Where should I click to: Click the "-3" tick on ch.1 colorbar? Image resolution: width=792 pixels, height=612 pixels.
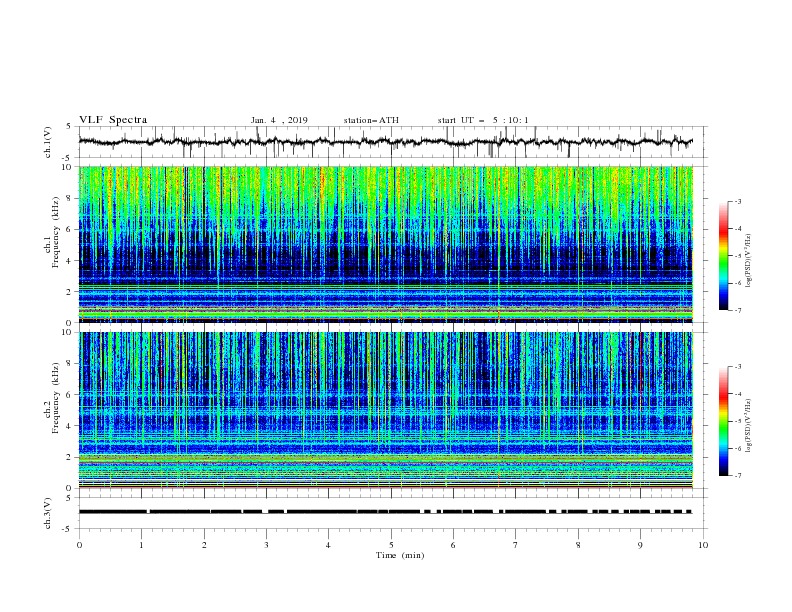click(738, 201)
